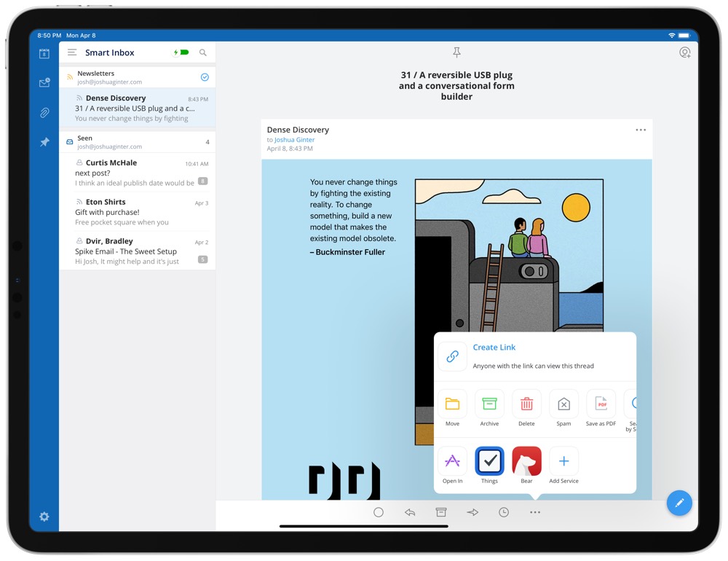
Task: Open the Dense Discovery email in the list
Action: coord(138,108)
